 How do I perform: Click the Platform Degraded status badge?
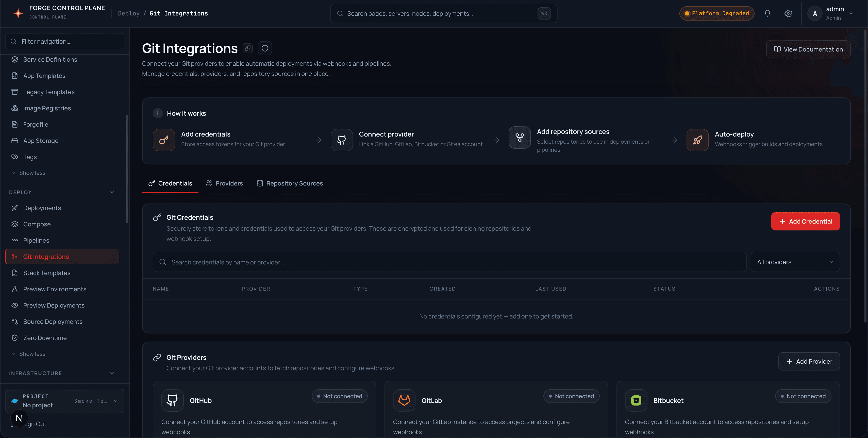(x=717, y=13)
